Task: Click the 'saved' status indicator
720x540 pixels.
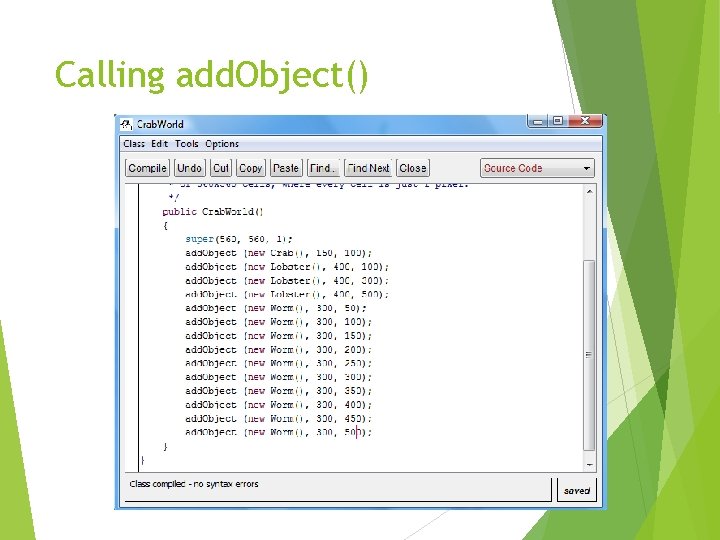Action: coord(577,490)
